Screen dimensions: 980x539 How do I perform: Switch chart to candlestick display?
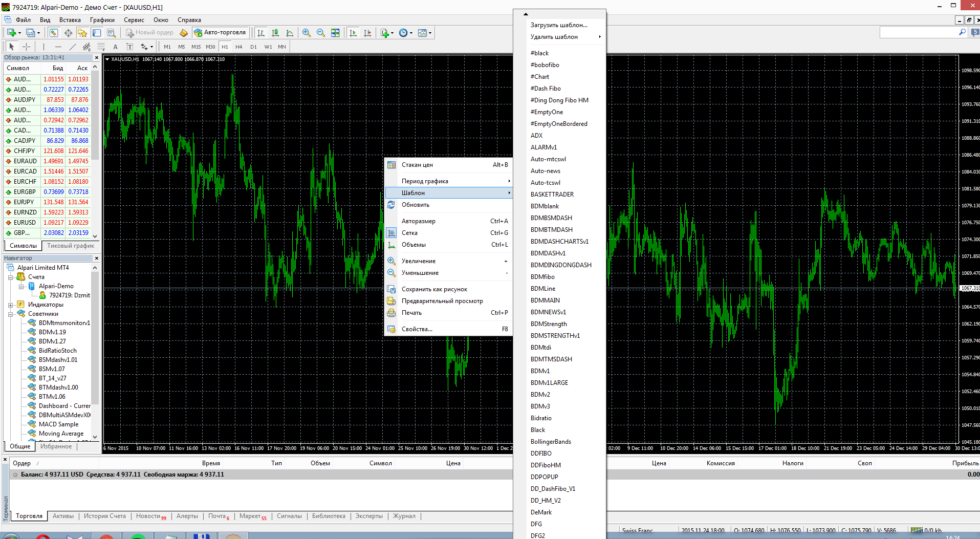pos(275,33)
